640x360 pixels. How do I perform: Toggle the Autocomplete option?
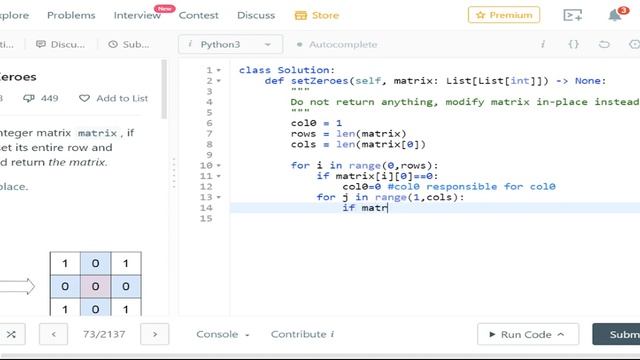[337, 44]
